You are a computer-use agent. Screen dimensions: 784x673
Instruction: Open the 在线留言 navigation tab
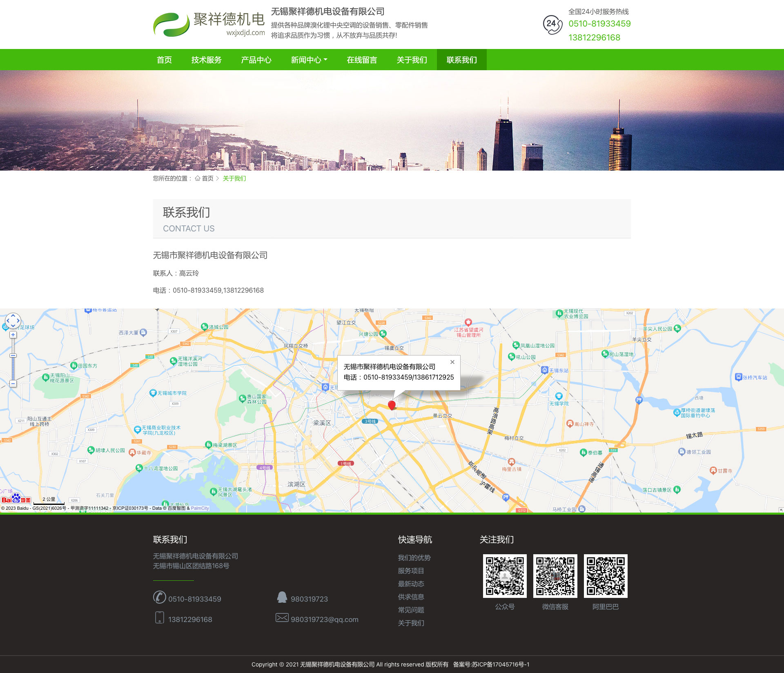pyautogui.click(x=362, y=60)
